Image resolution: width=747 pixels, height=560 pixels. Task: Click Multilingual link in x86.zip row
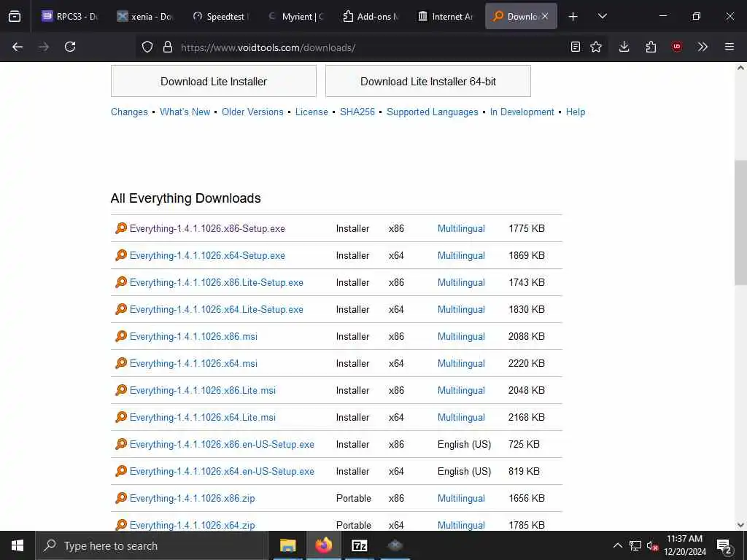[461, 499]
